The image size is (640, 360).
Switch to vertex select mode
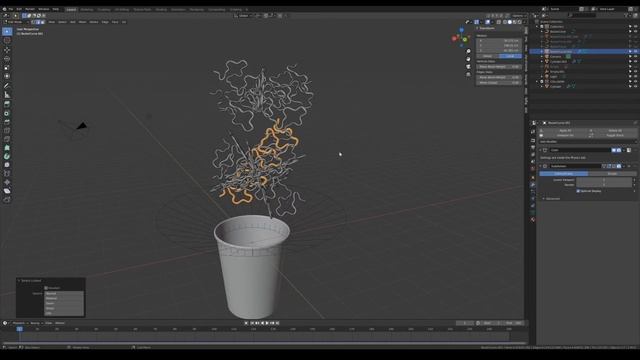(33, 22)
